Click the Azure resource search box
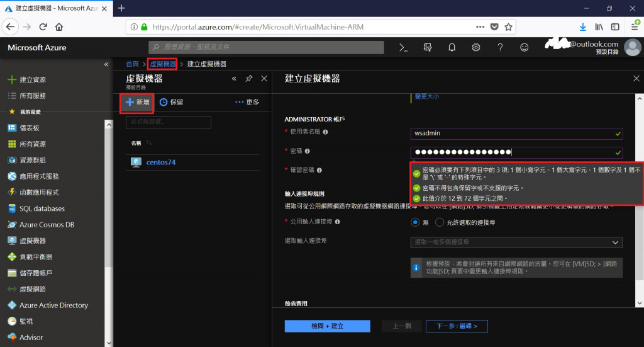The image size is (644, 347). click(266, 47)
